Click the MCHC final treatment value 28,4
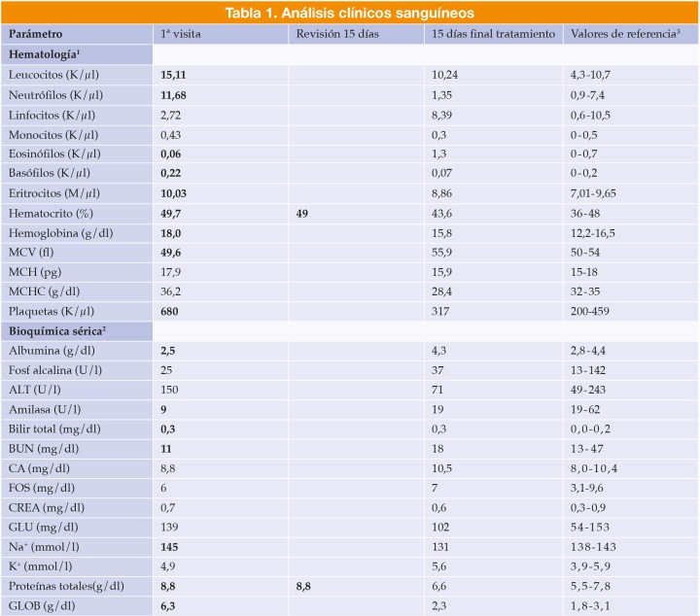The image size is (700, 616). [445, 291]
